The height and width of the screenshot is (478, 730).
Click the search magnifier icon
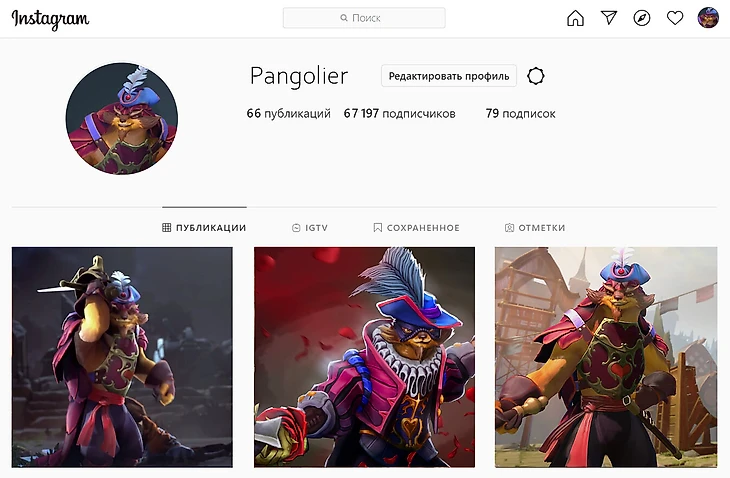(344, 18)
